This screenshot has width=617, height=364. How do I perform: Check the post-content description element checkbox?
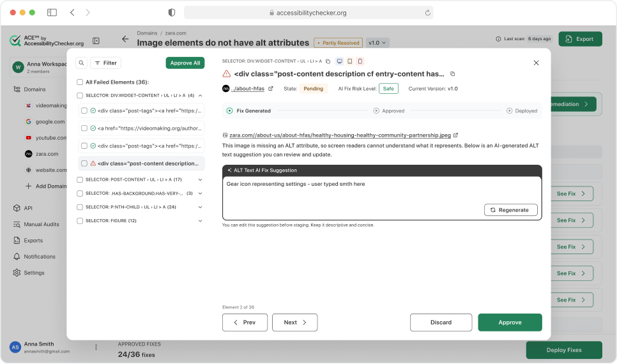click(84, 163)
